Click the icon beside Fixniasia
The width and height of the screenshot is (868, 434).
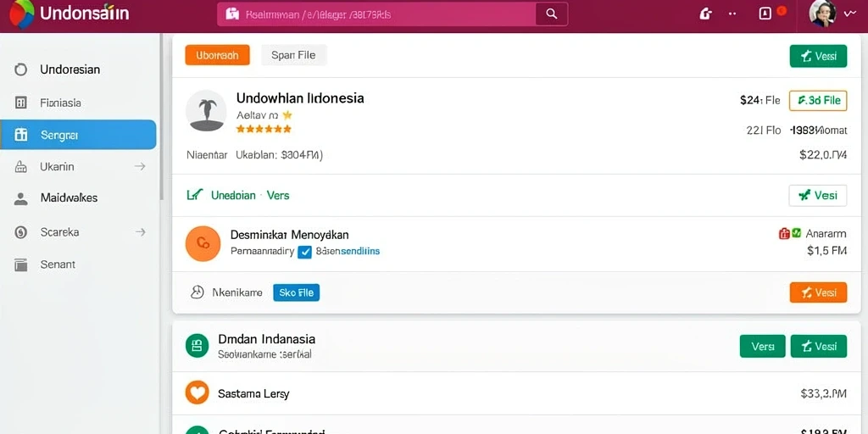pos(20,103)
